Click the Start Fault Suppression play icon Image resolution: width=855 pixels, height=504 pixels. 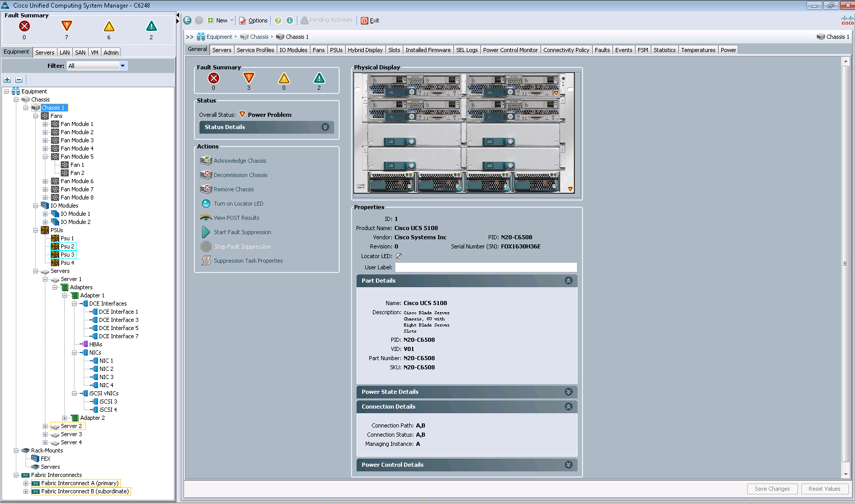point(206,232)
